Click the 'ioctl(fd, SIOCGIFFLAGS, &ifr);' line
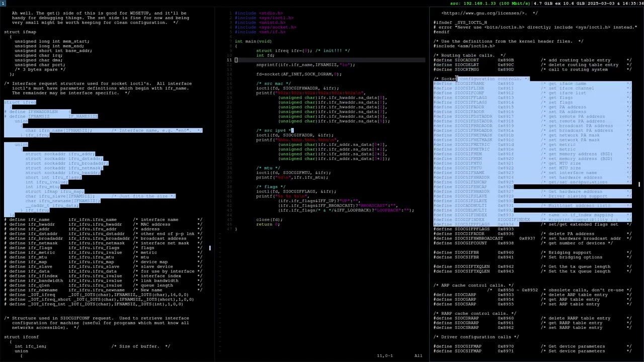The image size is (644, 362). coord(296,192)
